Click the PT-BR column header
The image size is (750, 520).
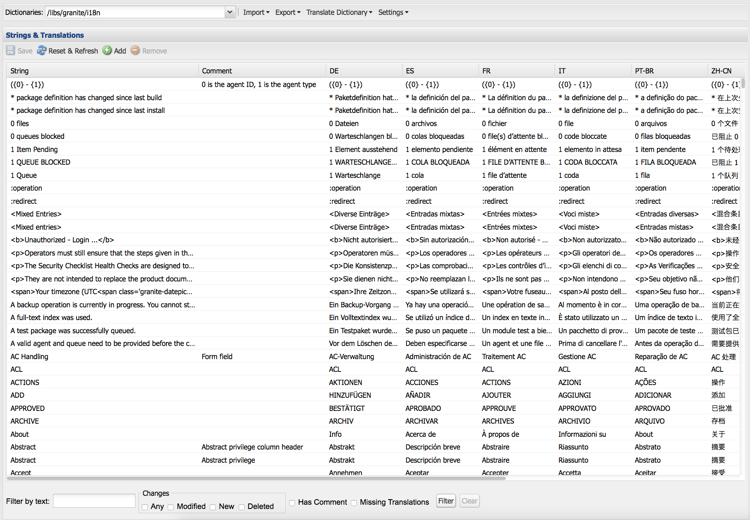(645, 71)
